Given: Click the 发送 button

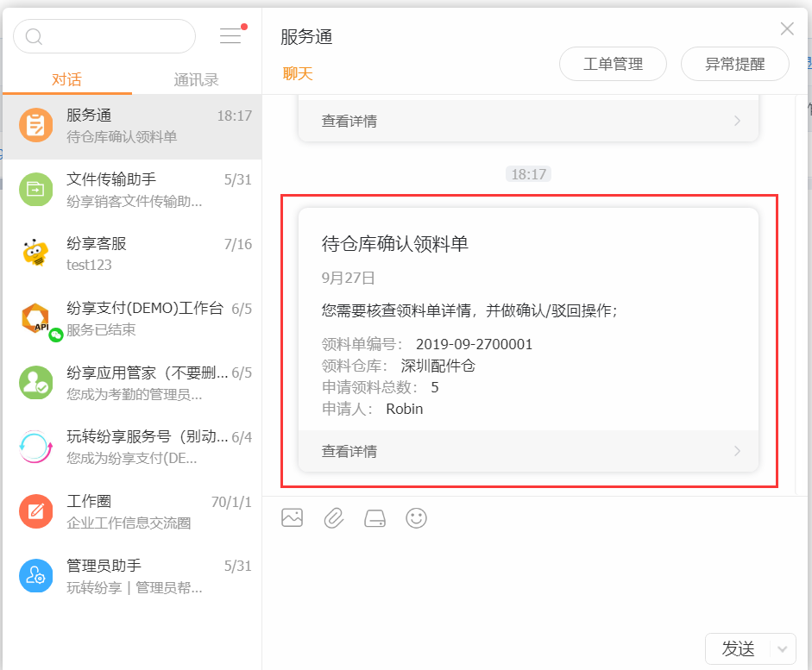Looking at the screenshot, I should (x=738, y=648).
